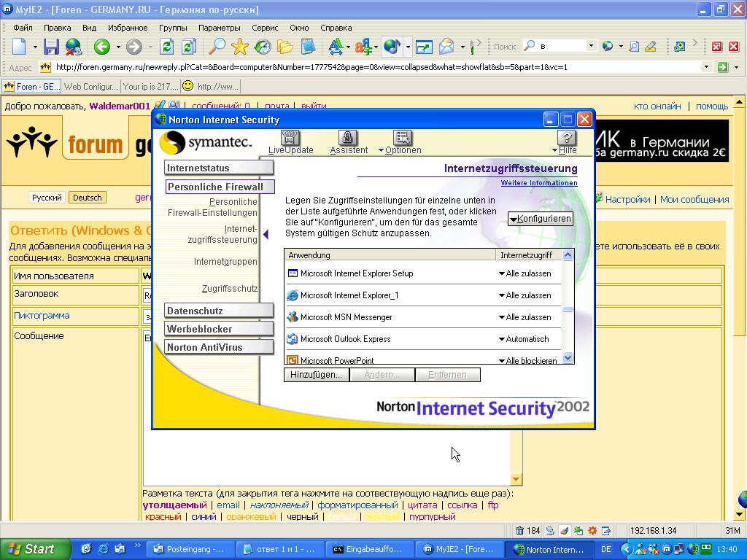Image resolution: width=747 pixels, height=560 pixels.
Task: Click the Microsoft MSN Messenger application icon
Action: pyautogui.click(x=293, y=316)
